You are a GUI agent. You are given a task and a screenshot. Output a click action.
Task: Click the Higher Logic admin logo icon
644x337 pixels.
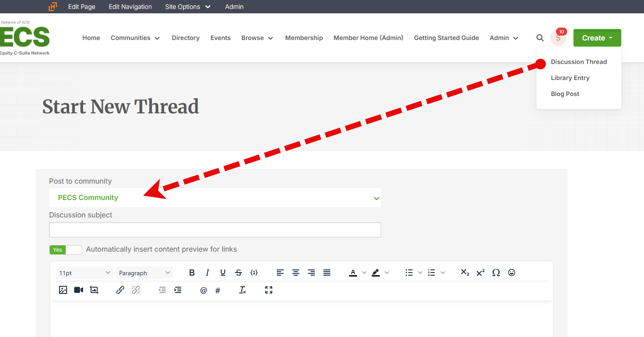53,7
